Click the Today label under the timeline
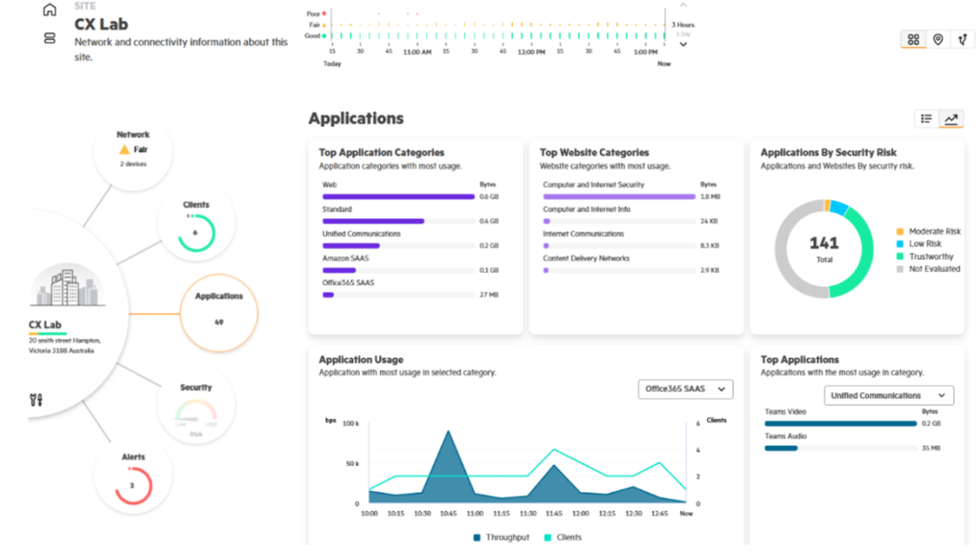This screenshot has width=980, height=558. point(332,64)
